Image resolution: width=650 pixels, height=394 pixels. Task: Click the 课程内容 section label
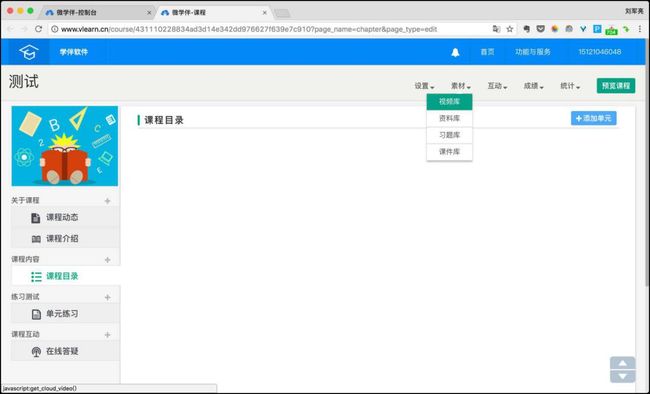click(x=25, y=259)
